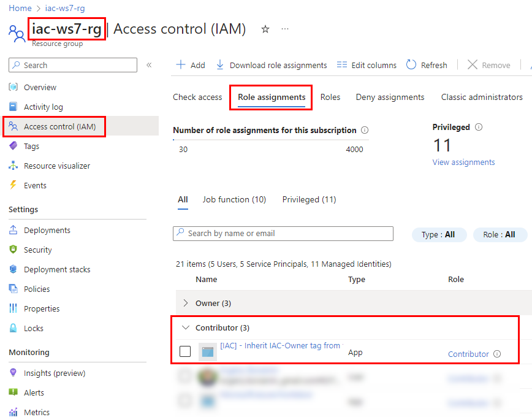Click the favorite star icon beside the title
532x417 pixels.
(x=265, y=29)
